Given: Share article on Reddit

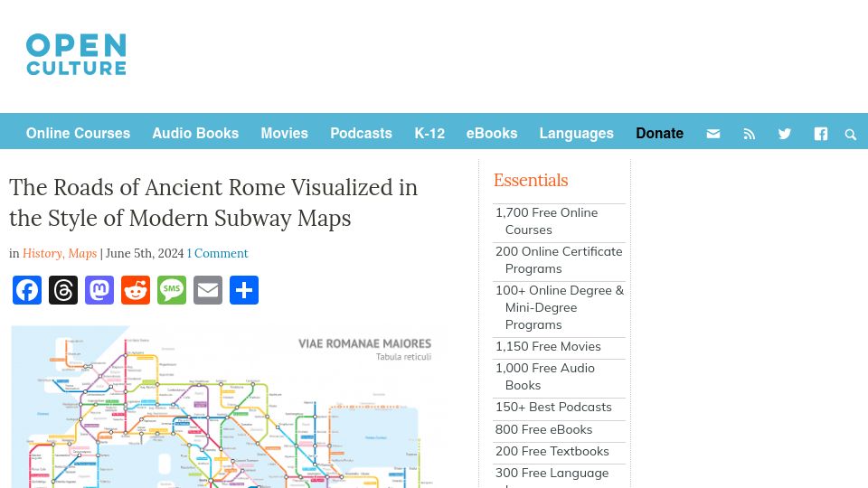Looking at the screenshot, I should click(136, 290).
